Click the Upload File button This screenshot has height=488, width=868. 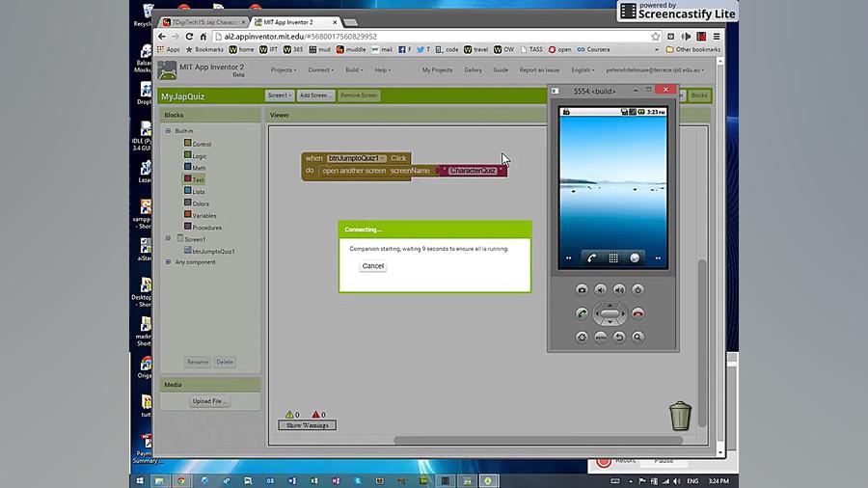[209, 401]
